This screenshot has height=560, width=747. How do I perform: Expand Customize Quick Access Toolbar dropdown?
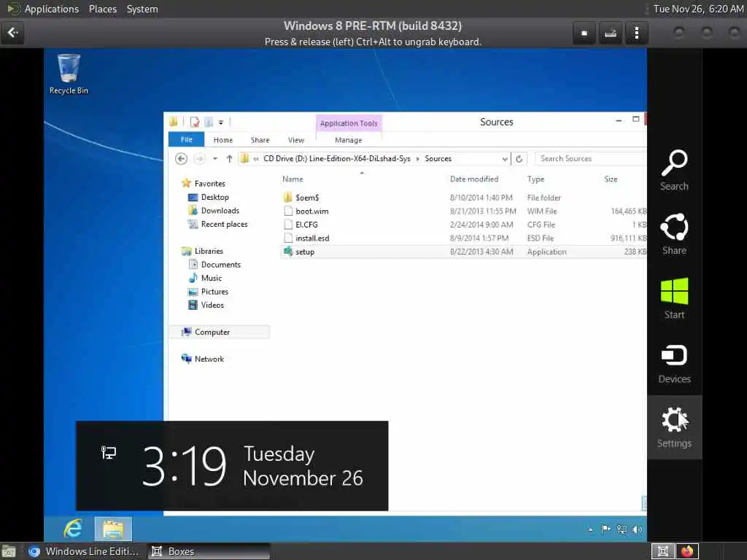pos(221,122)
